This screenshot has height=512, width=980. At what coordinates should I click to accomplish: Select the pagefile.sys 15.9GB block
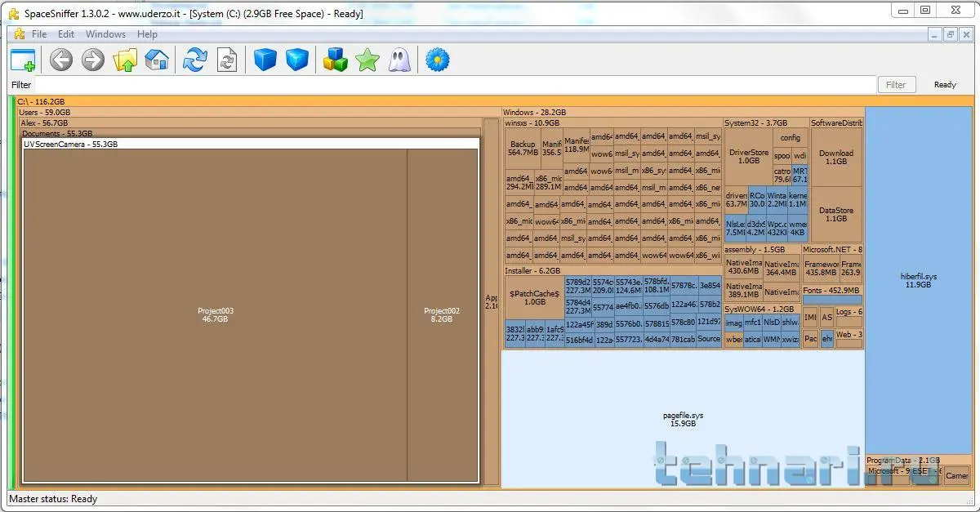click(683, 420)
